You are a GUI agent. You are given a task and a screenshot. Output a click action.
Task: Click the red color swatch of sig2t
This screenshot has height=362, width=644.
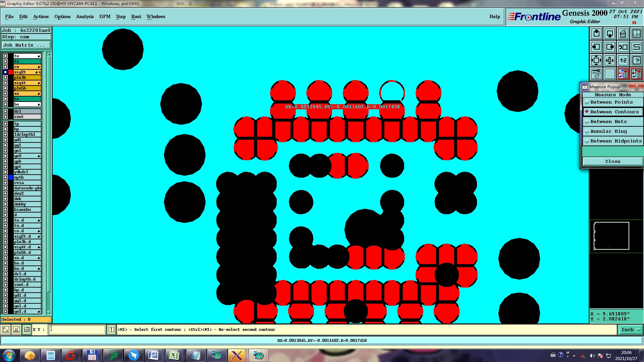tap(11, 72)
